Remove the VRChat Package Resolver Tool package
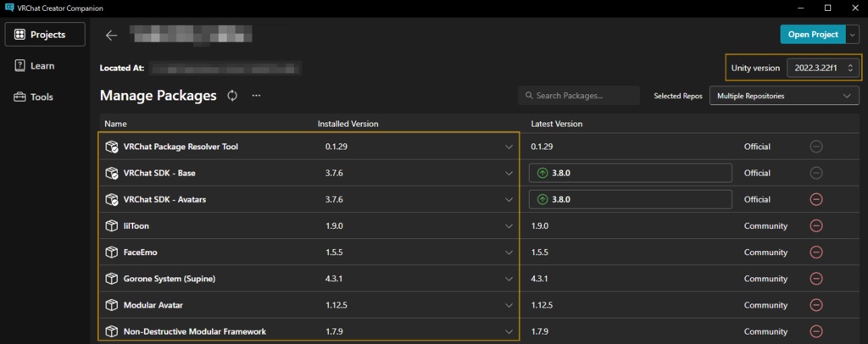 click(816, 147)
